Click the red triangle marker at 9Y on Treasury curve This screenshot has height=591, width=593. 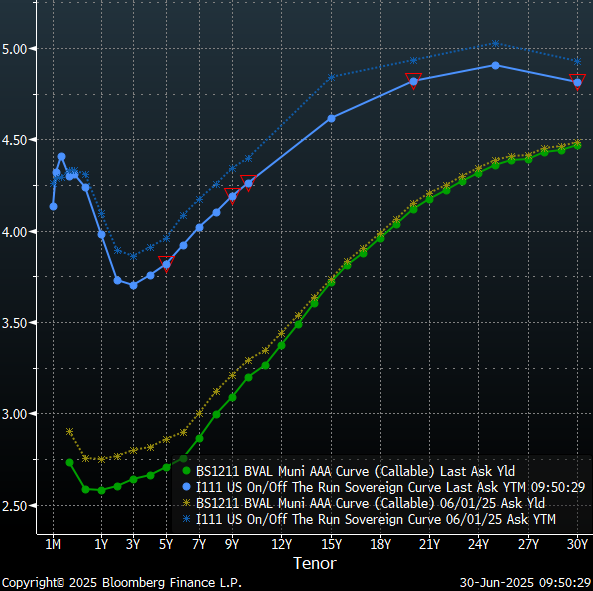[x=232, y=195]
